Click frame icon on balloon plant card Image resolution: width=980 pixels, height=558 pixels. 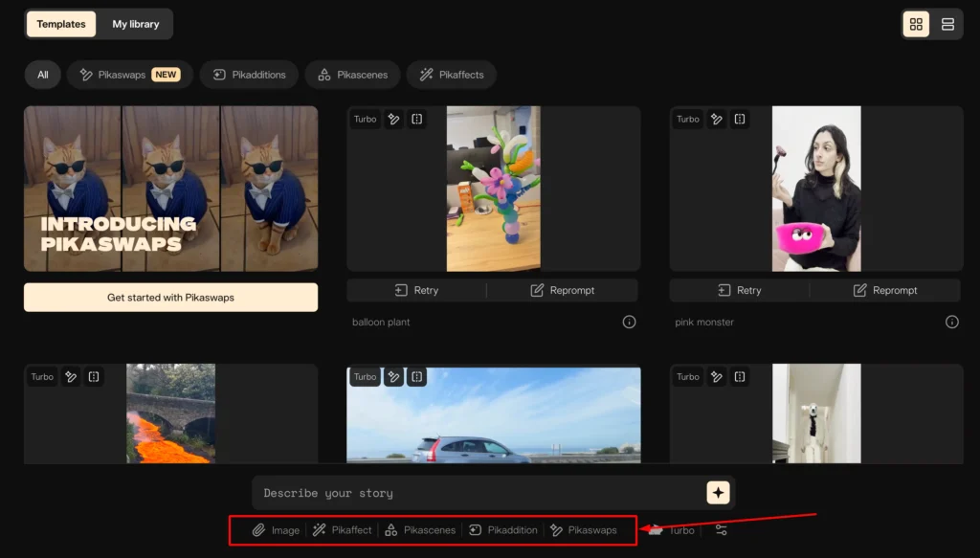click(x=417, y=119)
